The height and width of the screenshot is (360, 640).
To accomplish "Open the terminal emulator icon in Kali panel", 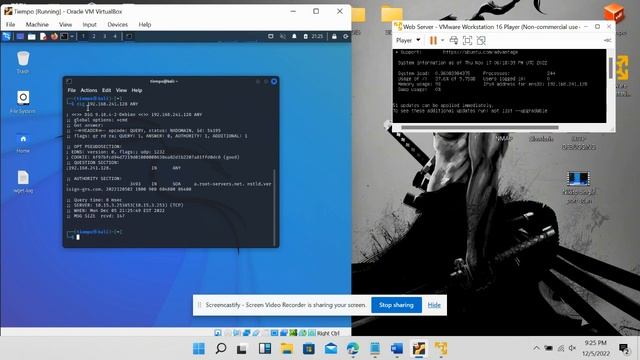I will point(64,36).
